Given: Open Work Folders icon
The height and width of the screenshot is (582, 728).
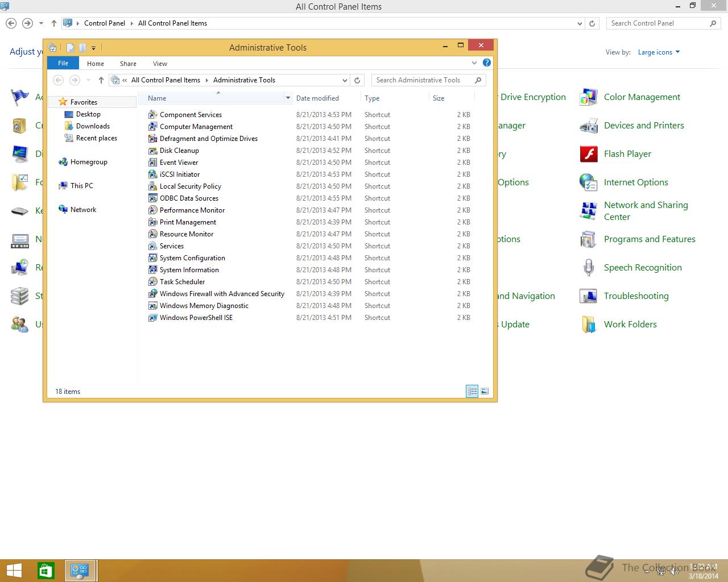Looking at the screenshot, I should [589, 325].
